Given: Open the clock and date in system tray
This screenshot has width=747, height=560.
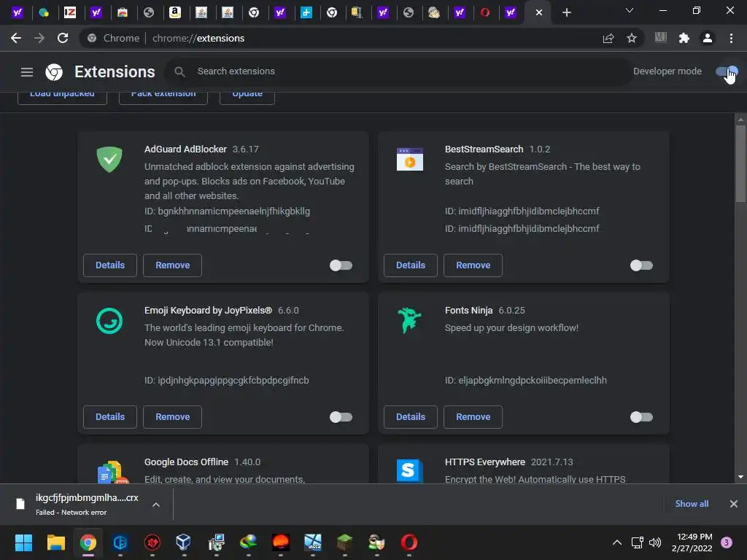Looking at the screenshot, I should [x=692, y=542].
